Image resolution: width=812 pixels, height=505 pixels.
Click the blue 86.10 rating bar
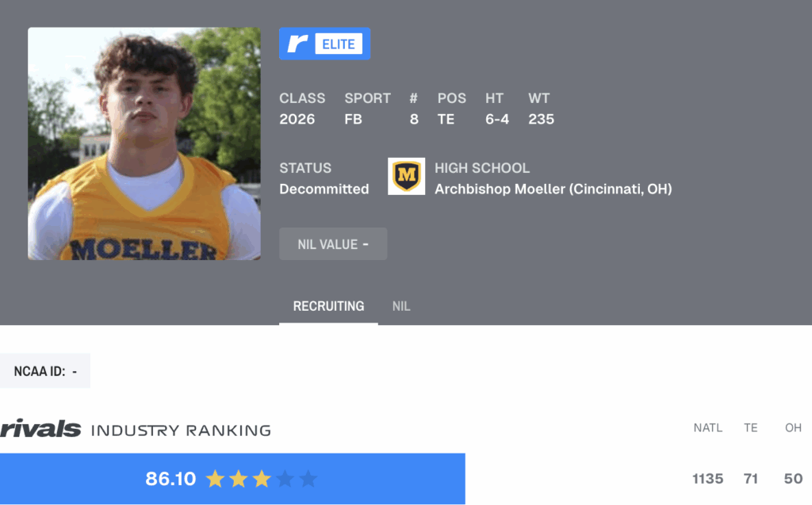coord(232,479)
